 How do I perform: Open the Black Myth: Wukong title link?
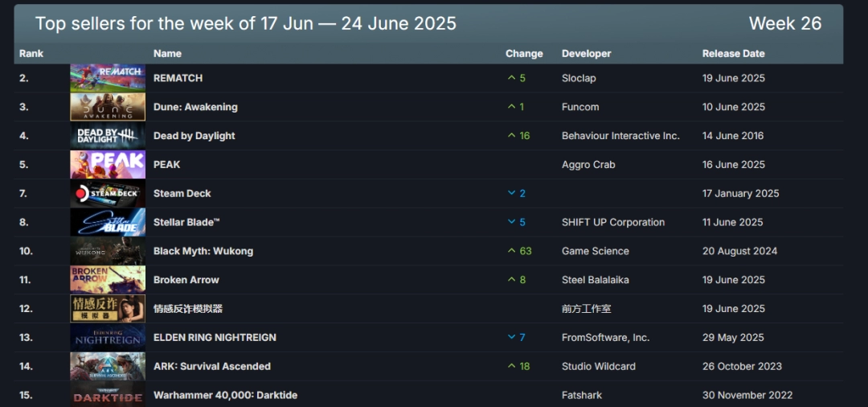(203, 251)
